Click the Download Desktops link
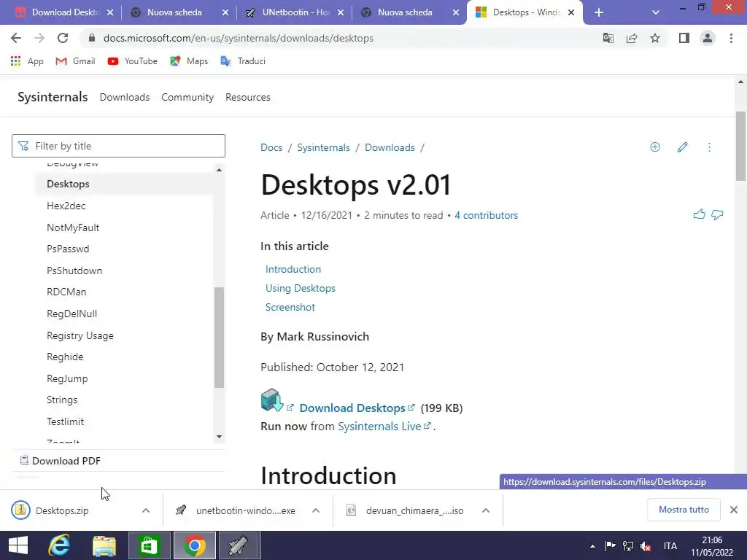Image resolution: width=747 pixels, height=560 pixels. pos(352,408)
